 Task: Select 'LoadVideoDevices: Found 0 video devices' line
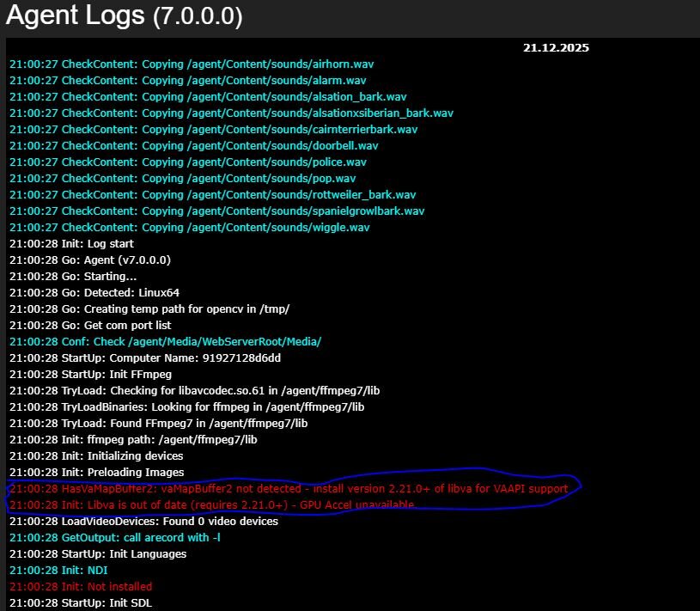click(143, 522)
